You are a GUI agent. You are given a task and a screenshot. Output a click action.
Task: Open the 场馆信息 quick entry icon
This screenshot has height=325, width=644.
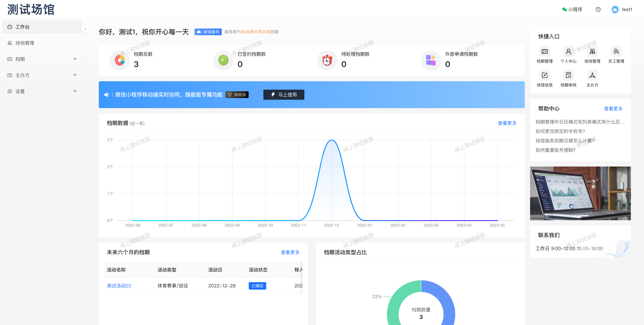pyautogui.click(x=545, y=75)
